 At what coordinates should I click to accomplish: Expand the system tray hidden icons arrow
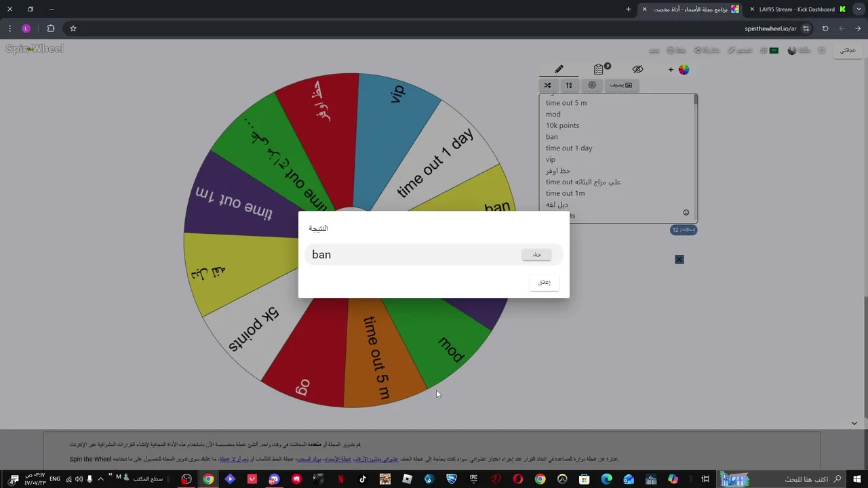(x=101, y=479)
